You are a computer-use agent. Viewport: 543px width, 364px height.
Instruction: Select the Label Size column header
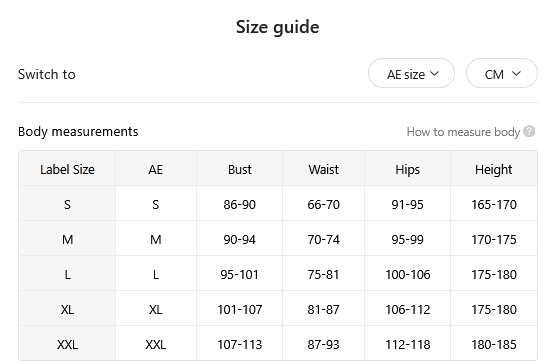[68, 169]
